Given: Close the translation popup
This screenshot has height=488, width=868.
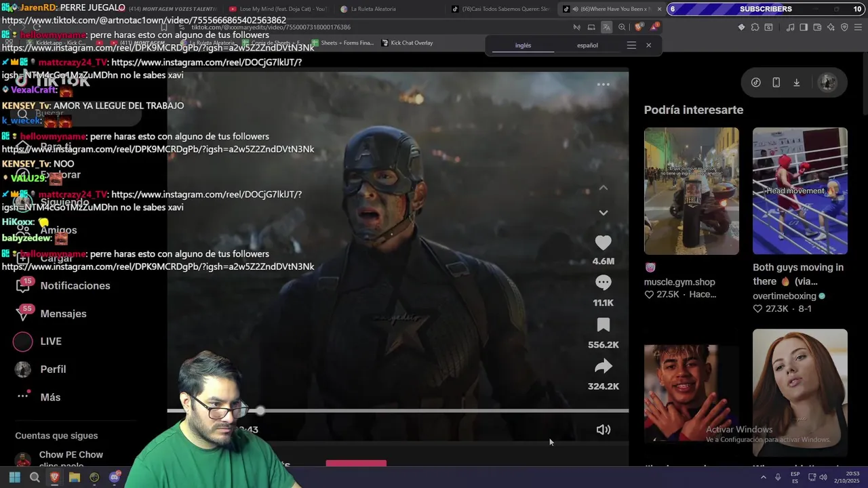Looking at the screenshot, I should tap(648, 45).
